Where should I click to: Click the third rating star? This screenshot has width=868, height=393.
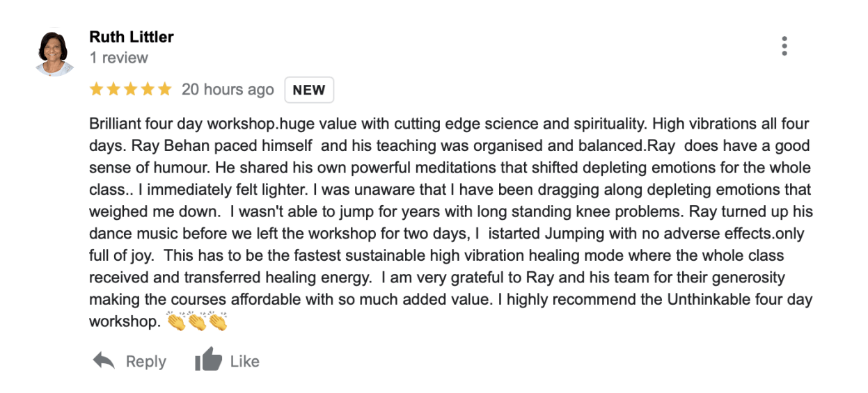click(x=130, y=90)
